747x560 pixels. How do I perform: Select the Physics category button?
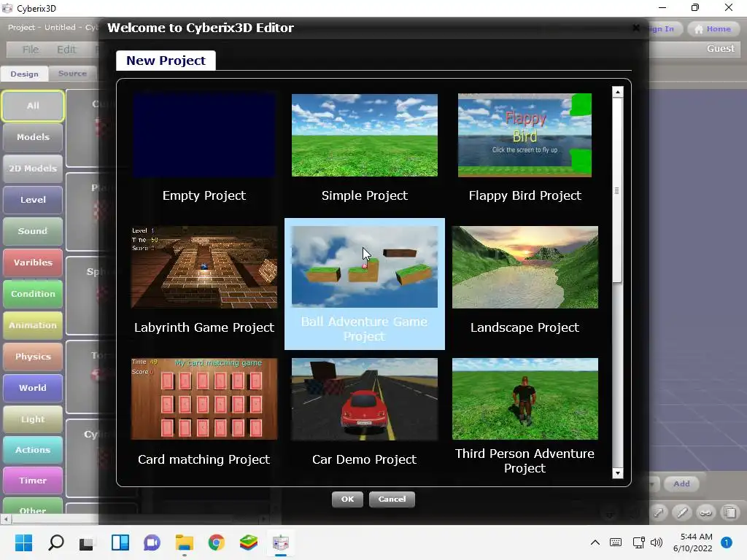pyautogui.click(x=33, y=357)
